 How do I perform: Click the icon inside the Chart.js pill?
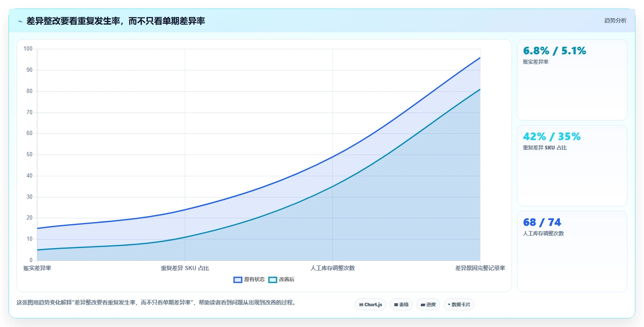pyautogui.click(x=361, y=304)
